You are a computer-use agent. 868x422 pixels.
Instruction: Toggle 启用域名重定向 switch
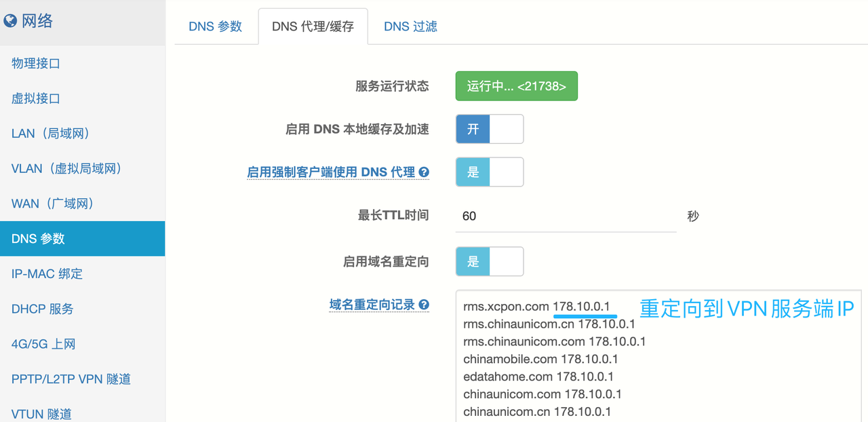click(x=489, y=261)
